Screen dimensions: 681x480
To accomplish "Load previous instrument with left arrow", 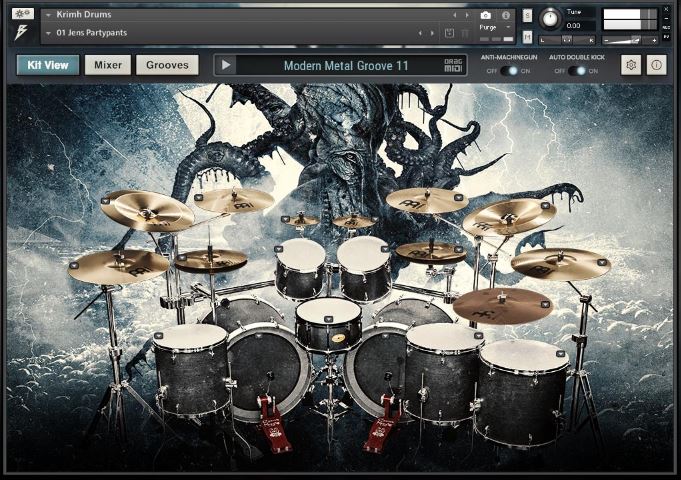I will (x=455, y=15).
